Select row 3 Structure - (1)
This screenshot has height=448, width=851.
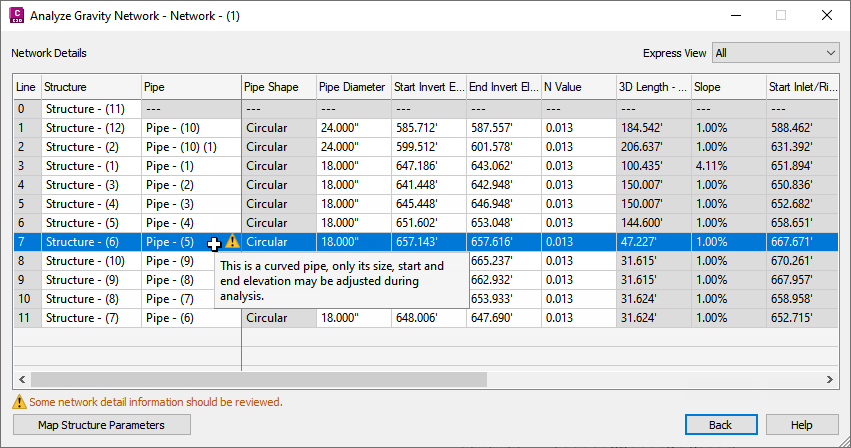click(426, 166)
